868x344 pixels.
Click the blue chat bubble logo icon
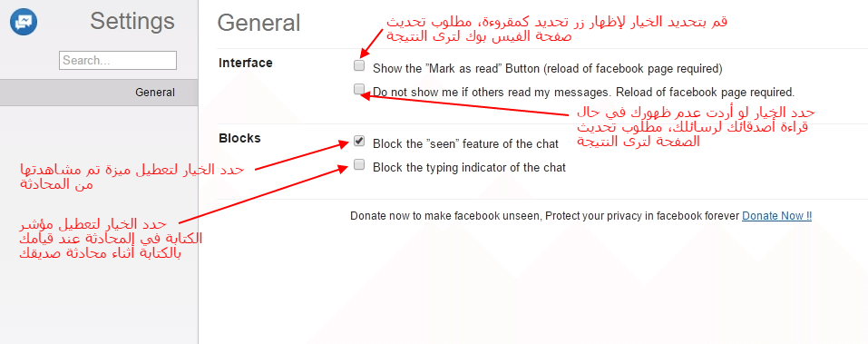[x=24, y=22]
